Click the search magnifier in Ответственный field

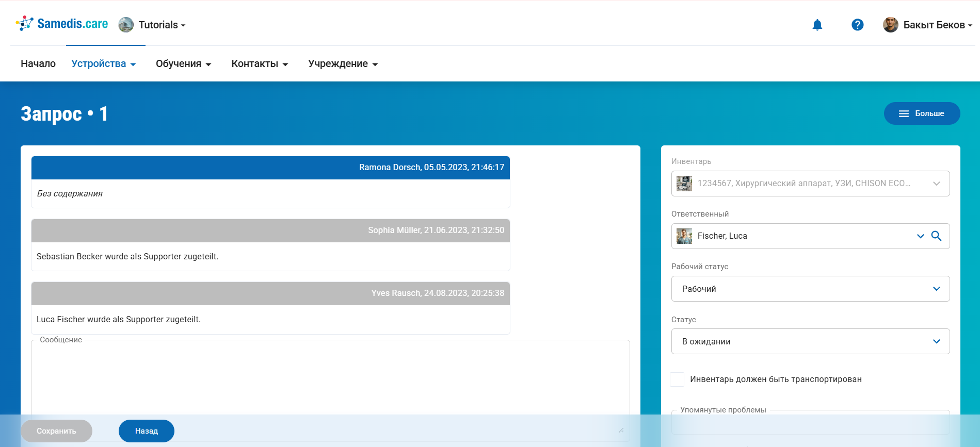936,236
